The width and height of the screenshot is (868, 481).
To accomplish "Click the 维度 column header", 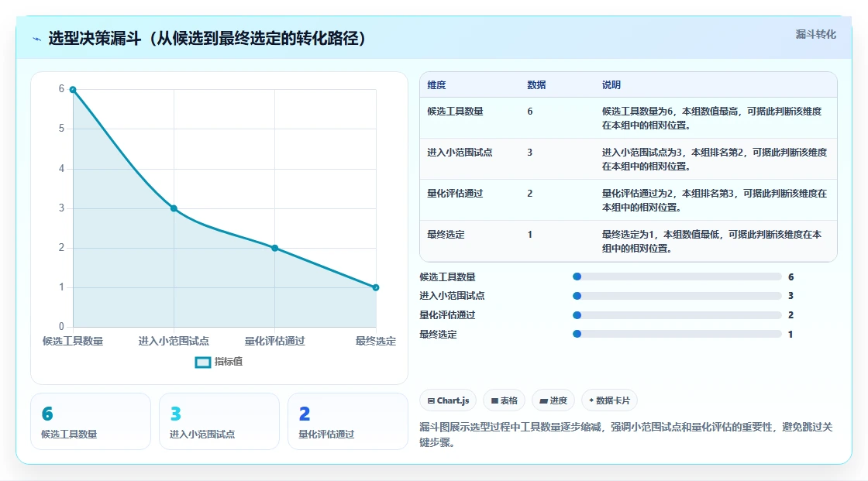I will 436,84.
